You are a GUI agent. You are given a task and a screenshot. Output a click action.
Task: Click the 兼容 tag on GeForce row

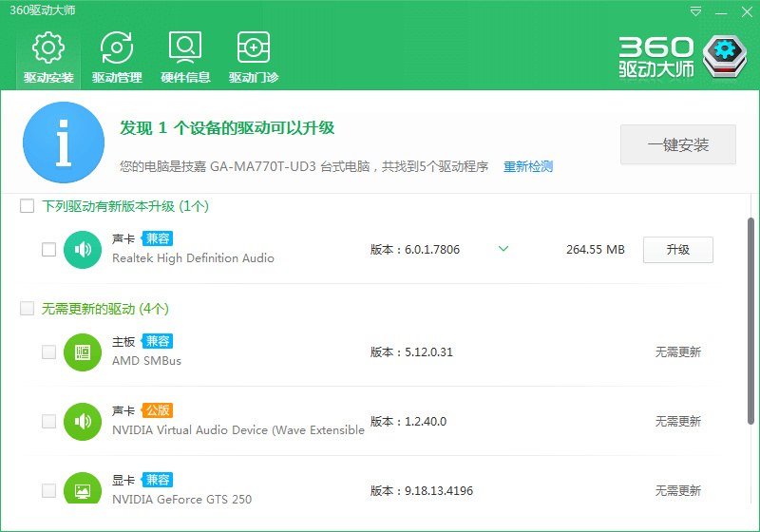pyautogui.click(x=158, y=480)
